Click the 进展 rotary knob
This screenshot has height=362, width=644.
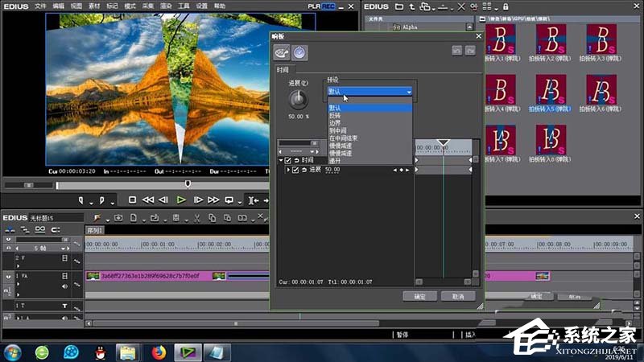pyautogui.click(x=299, y=99)
